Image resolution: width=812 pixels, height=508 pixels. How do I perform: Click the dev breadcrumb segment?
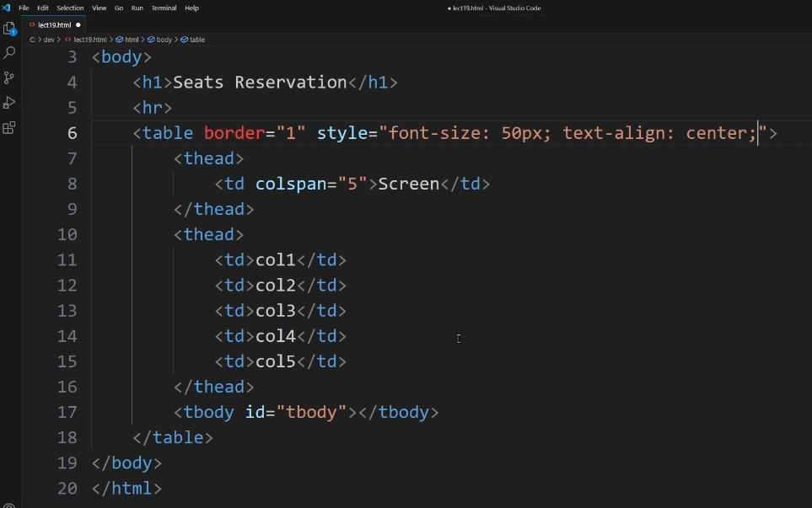49,40
